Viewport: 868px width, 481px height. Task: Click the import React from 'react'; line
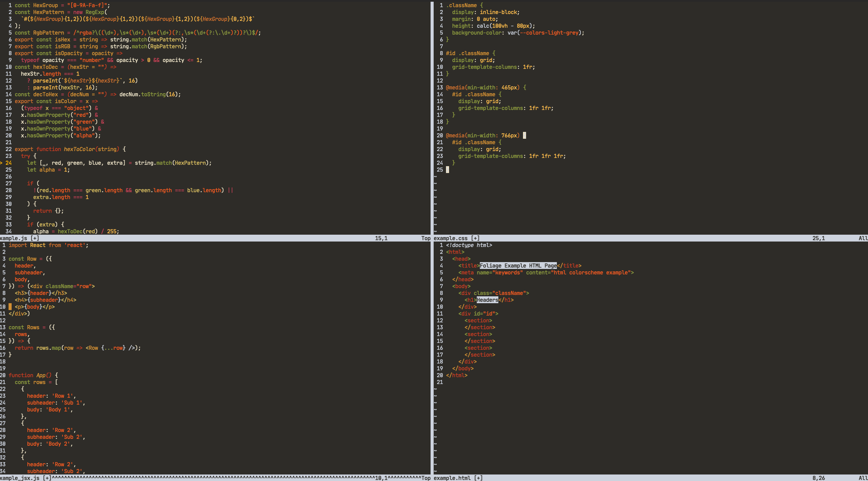[x=48, y=245]
